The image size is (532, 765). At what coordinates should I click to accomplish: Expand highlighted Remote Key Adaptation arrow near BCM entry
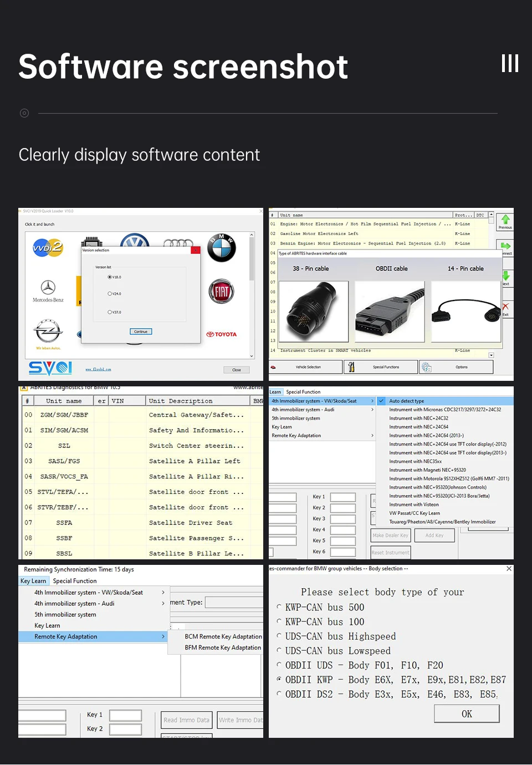(x=163, y=636)
